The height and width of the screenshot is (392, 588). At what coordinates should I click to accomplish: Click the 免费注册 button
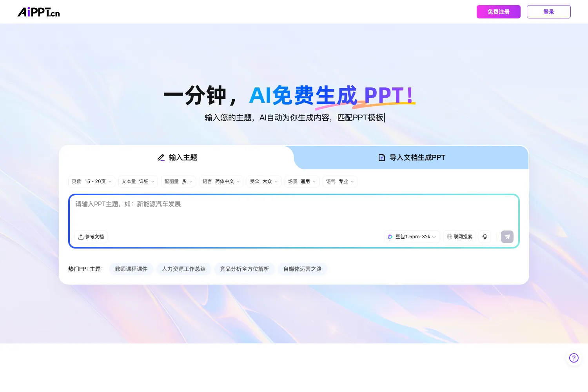[x=499, y=12]
